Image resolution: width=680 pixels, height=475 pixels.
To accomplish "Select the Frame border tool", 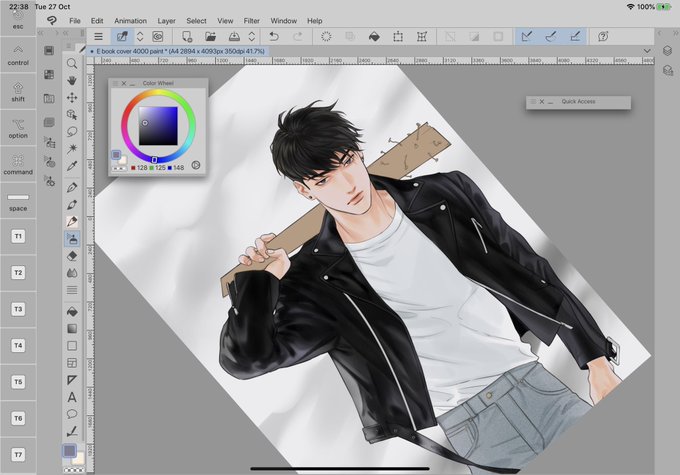I will (x=72, y=363).
